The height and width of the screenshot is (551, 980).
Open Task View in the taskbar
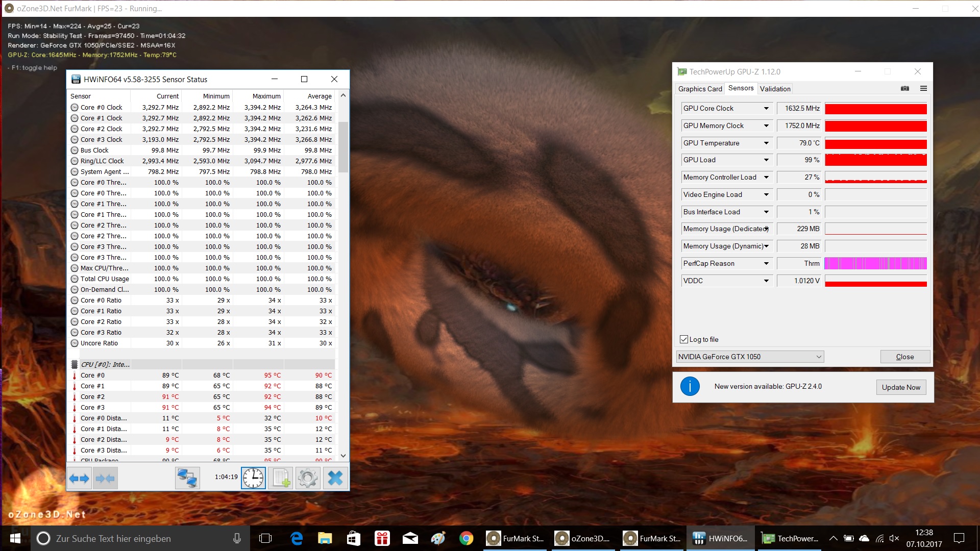pos(265,538)
